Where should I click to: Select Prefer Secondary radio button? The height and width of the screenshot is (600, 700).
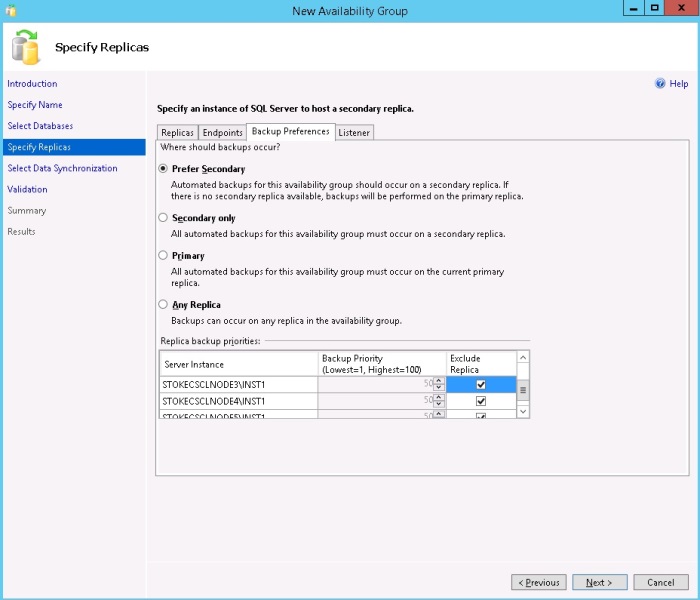[163, 169]
